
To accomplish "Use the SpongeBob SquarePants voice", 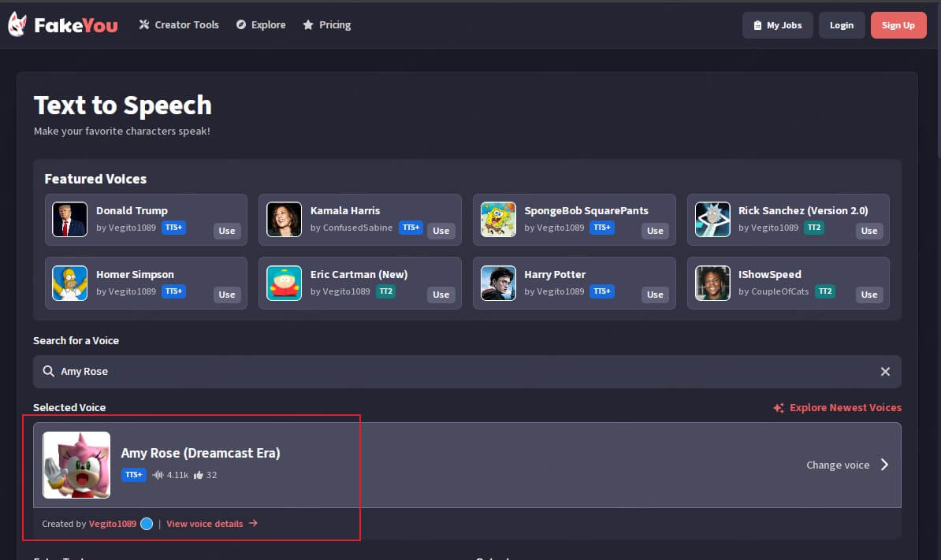I will 656,231.
